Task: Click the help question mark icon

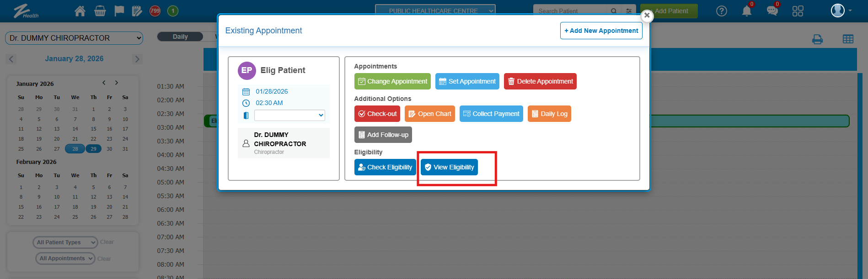Action: click(x=721, y=11)
